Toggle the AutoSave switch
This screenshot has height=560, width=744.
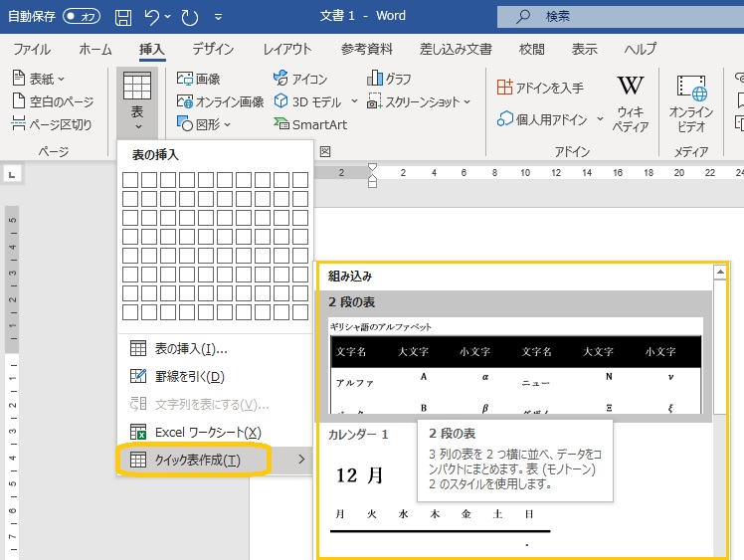coord(82,17)
